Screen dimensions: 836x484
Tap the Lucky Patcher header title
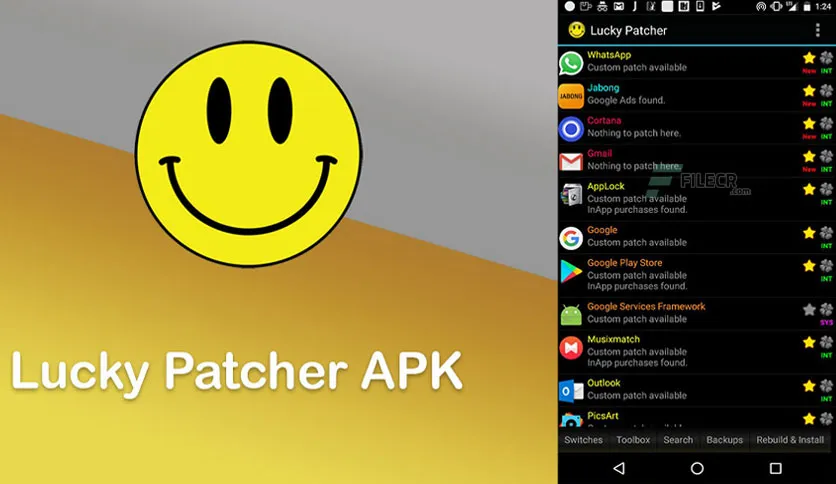click(x=628, y=30)
